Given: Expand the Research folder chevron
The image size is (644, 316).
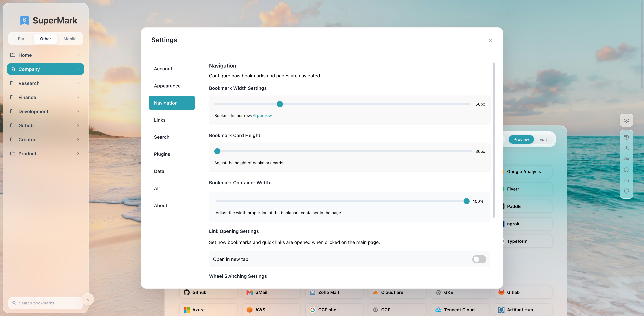Looking at the screenshot, I should [78, 83].
